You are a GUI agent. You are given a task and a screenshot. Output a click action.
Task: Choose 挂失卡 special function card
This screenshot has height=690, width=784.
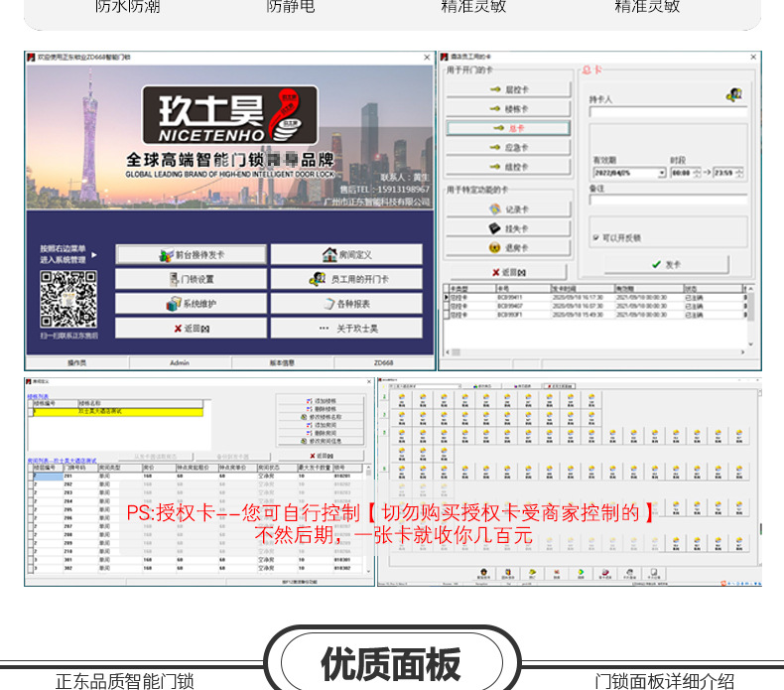[x=508, y=228]
